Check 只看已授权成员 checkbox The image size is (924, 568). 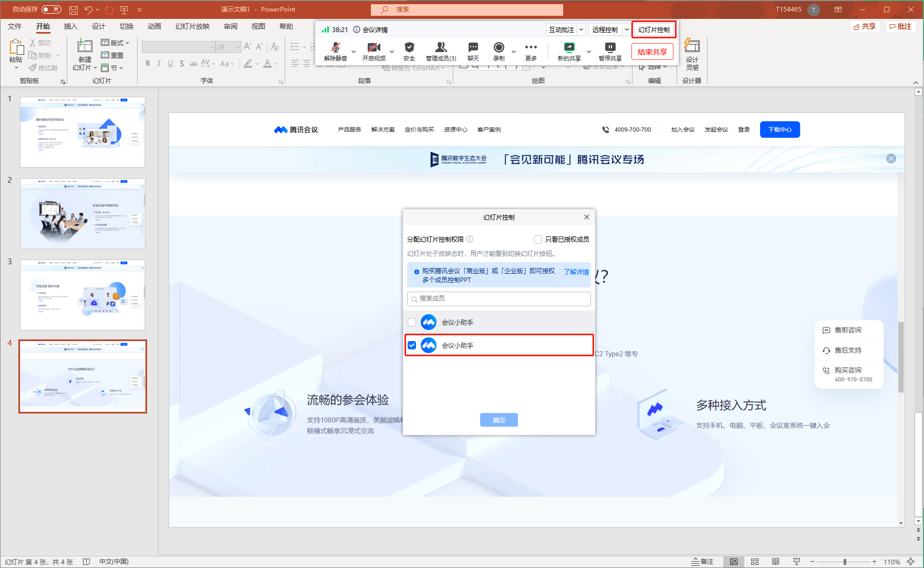pyautogui.click(x=538, y=240)
